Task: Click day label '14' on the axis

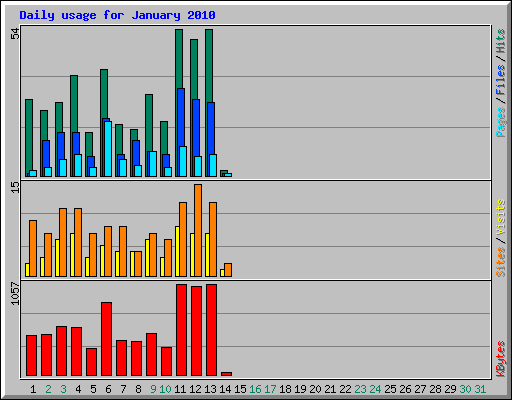Action: pos(225,389)
